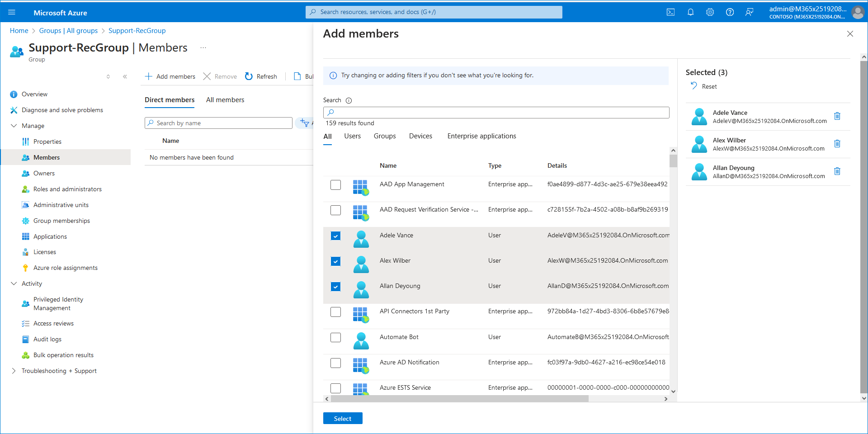Check API Connectors 1st Party checkbox
868x434 pixels.
pyautogui.click(x=335, y=312)
